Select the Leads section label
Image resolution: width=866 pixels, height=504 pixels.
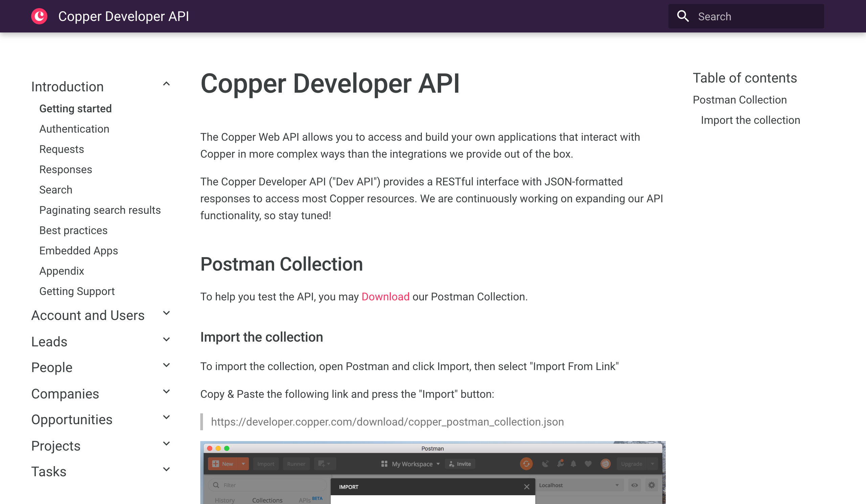[x=49, y=342]
